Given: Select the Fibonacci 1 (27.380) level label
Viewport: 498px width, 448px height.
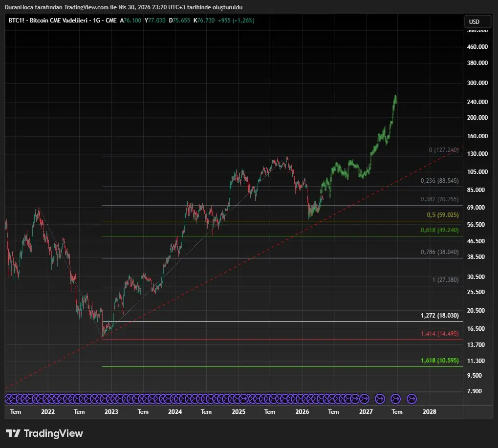Looking at the screenshot, I should point(445,280).
